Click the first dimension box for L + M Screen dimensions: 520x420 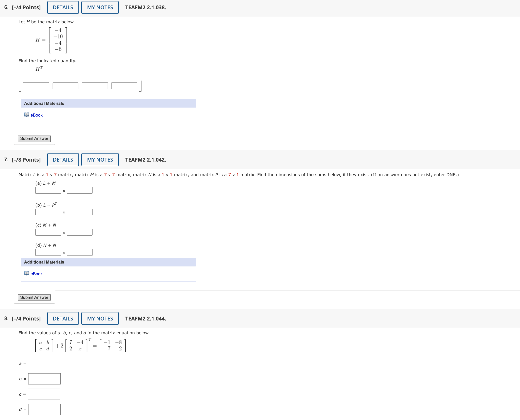tap(48, 190)
